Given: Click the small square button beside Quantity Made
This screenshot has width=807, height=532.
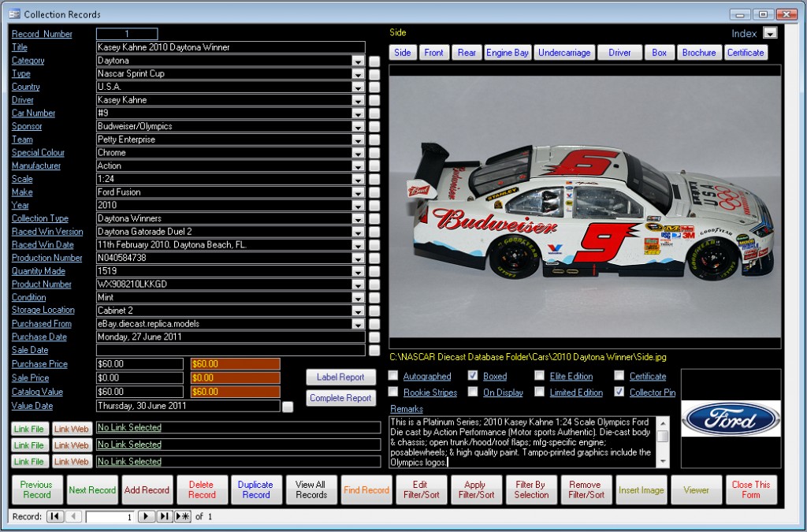Looking at the screenshot, I should point(374,272).
